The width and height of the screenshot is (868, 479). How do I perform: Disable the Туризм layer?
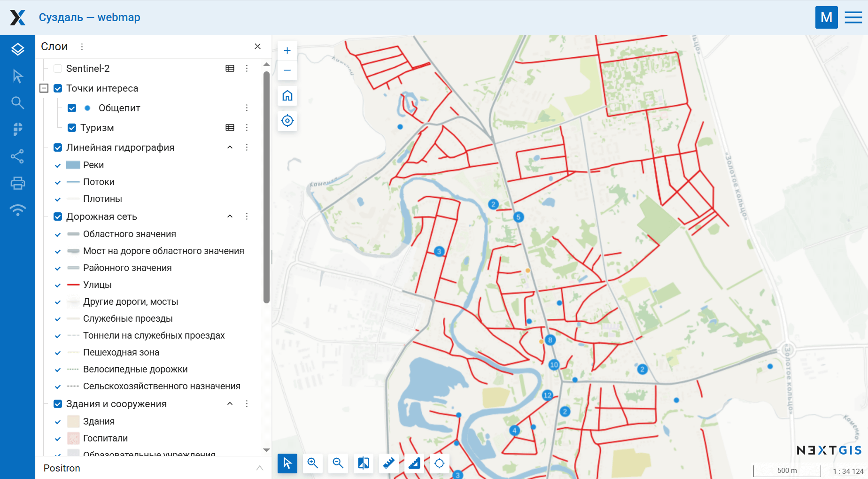coord(72,127)
